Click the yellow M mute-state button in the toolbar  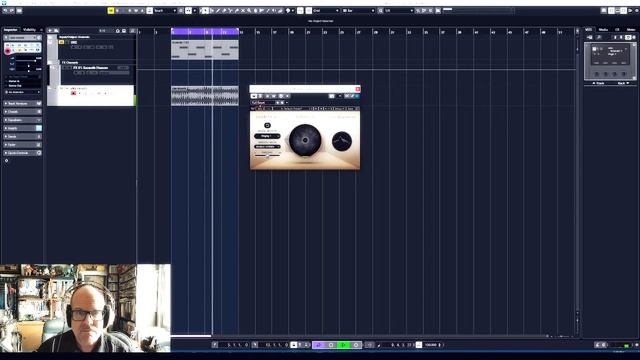(111, 11)
